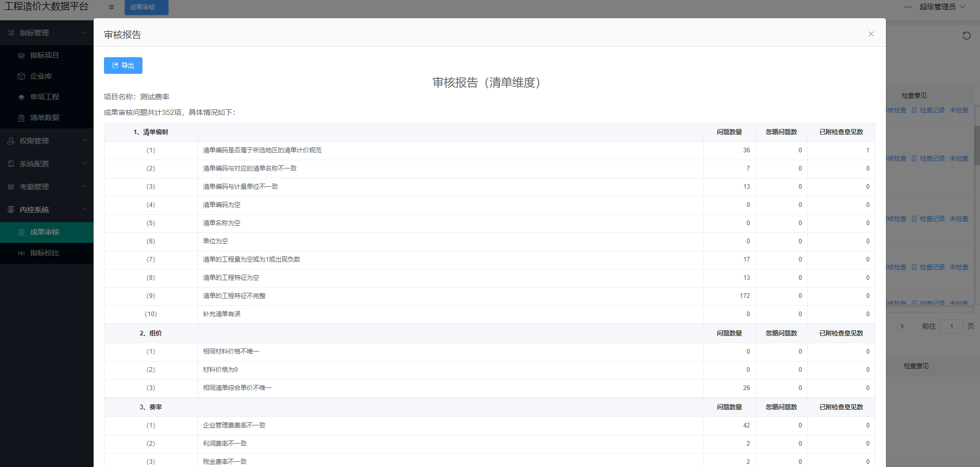
Task: Collapse the 指标管理 menu group
Action: click(47, 33)
